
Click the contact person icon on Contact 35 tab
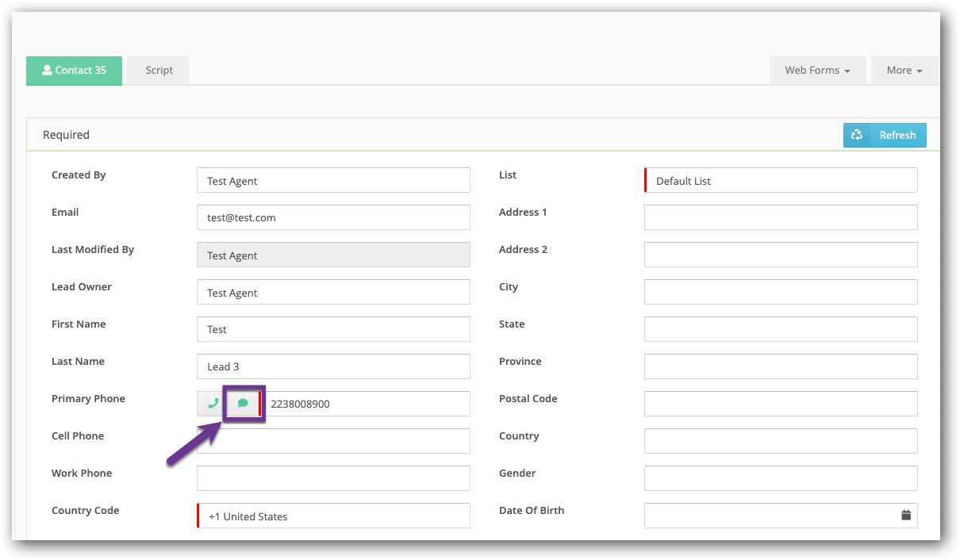[x=48, y=70]
